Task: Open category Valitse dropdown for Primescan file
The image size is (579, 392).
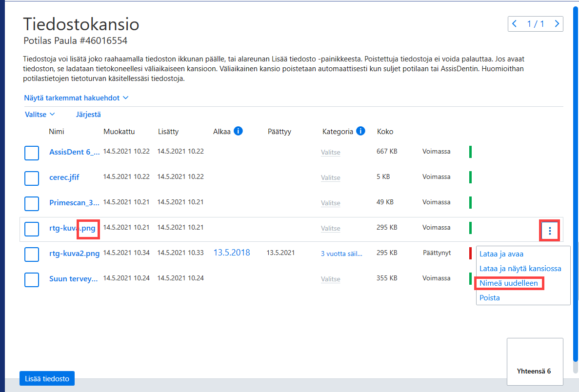Action: (x=331, y=203)
